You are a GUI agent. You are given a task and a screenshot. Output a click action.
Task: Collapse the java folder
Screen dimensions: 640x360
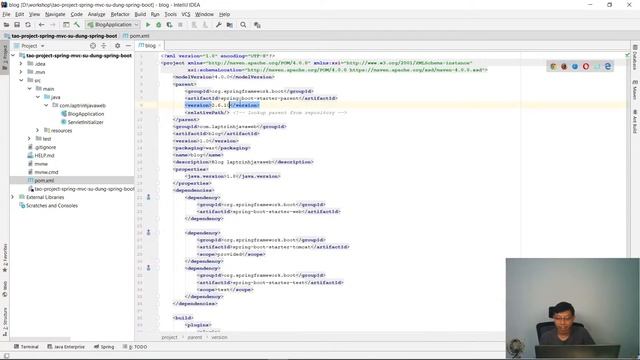[38, 97]
